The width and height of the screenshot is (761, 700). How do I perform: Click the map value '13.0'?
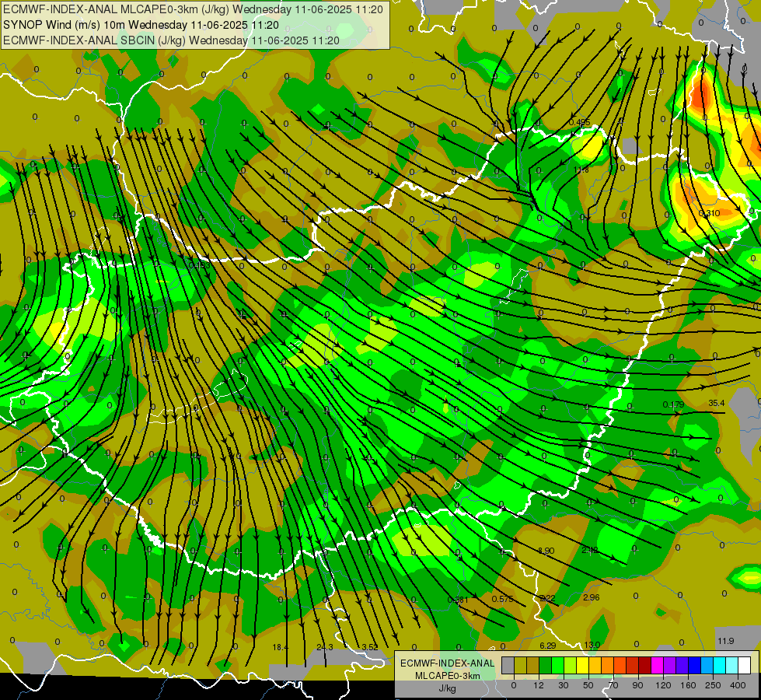(x=592, y=645)
